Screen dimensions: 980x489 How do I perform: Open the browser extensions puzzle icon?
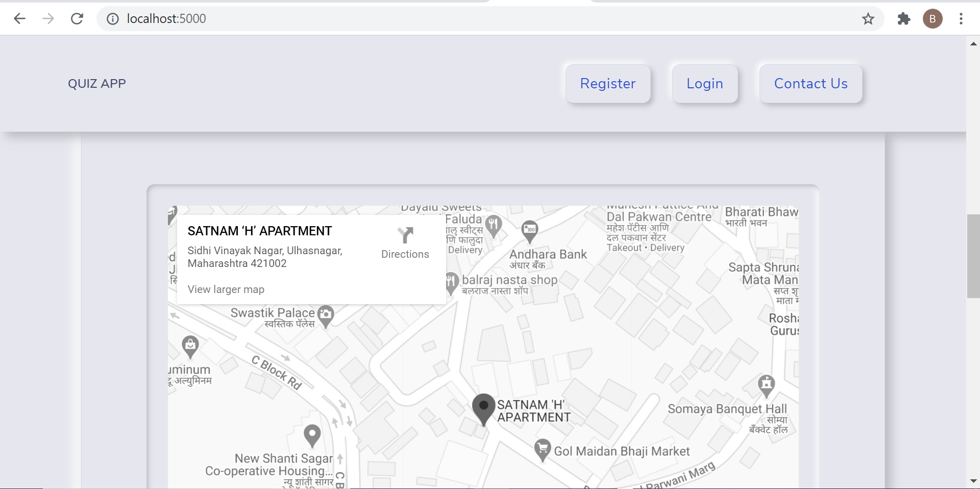click(x=903, y=18)
